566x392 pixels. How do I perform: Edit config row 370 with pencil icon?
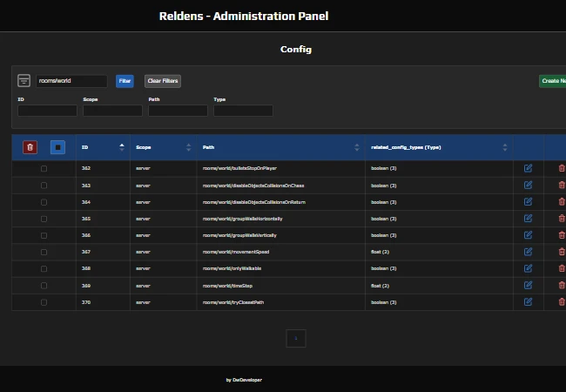click(528, 301)
